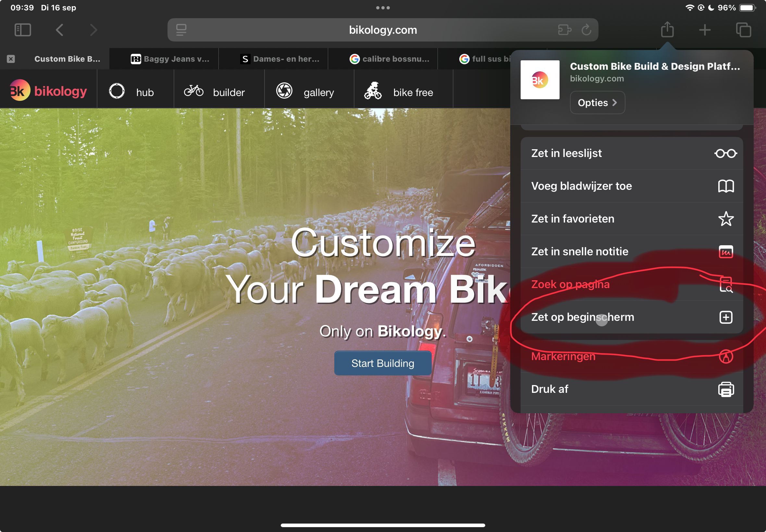Click the Start Building button
The width and height of the screenshot is (766, 532).
click(x=382, y=363)
